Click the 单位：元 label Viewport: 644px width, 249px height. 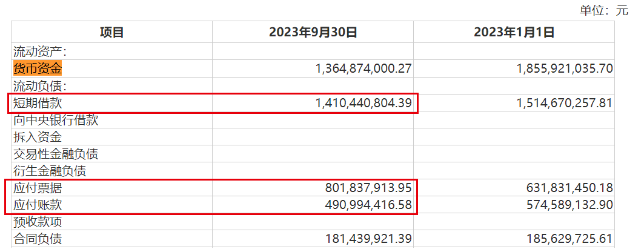[x=604, y=10]
